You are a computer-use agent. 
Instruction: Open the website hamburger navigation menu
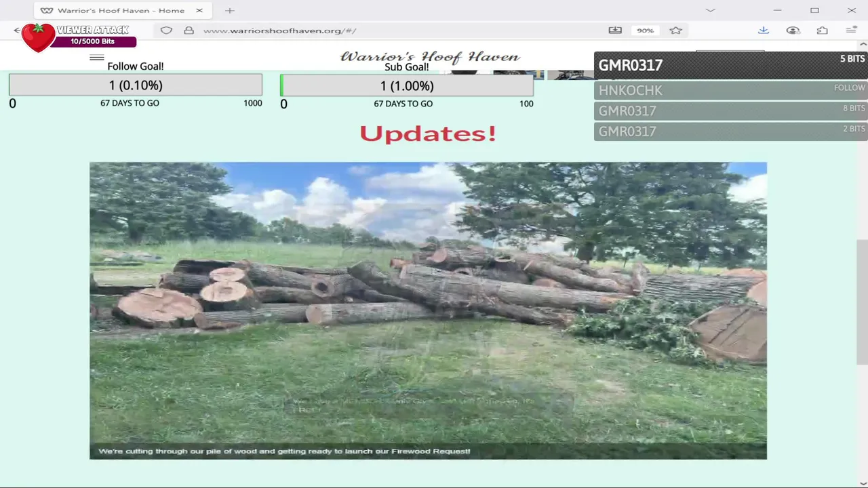97,58
